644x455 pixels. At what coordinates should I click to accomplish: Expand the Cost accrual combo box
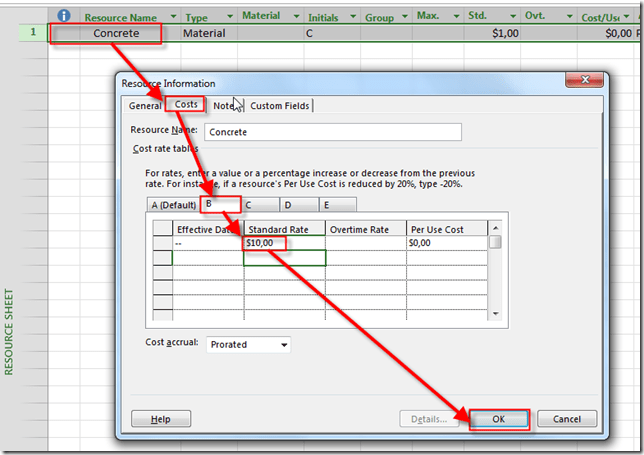click(284, 345)
